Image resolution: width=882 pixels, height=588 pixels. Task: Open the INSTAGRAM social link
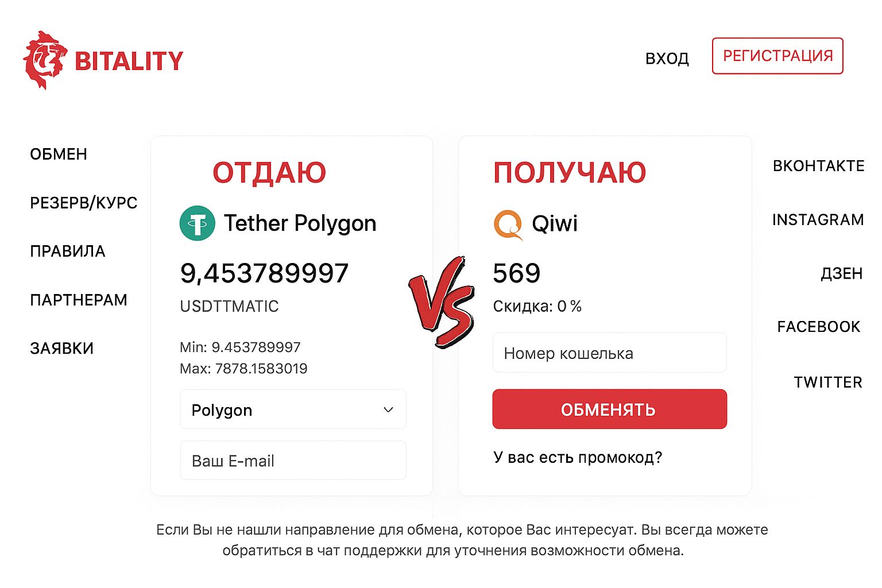click(818, 219)
